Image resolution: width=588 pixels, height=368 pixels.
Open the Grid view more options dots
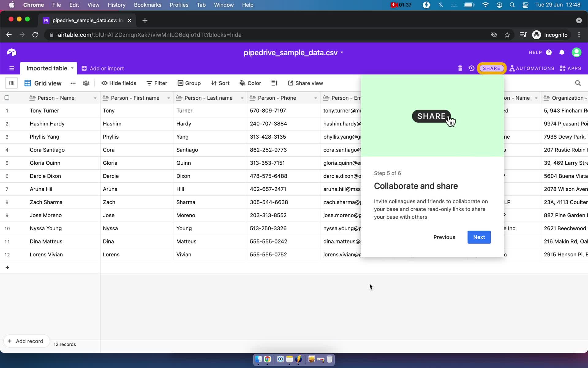73,83
